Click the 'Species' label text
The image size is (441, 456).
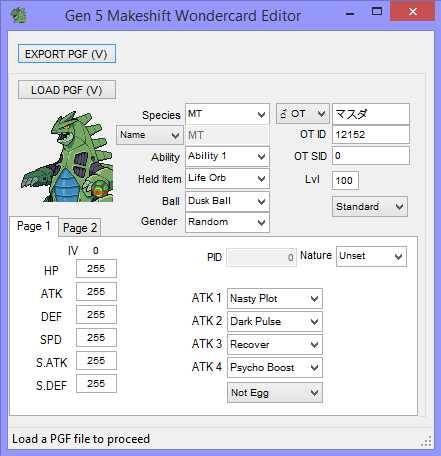[161, 115]
